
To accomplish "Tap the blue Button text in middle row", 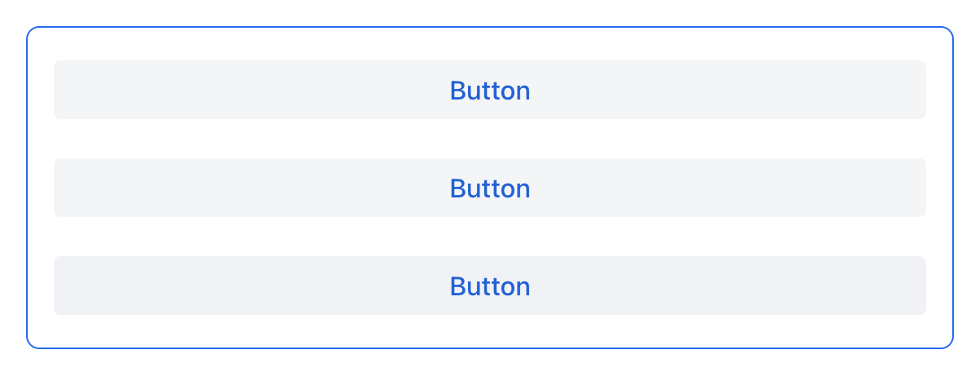I will 490,188.
